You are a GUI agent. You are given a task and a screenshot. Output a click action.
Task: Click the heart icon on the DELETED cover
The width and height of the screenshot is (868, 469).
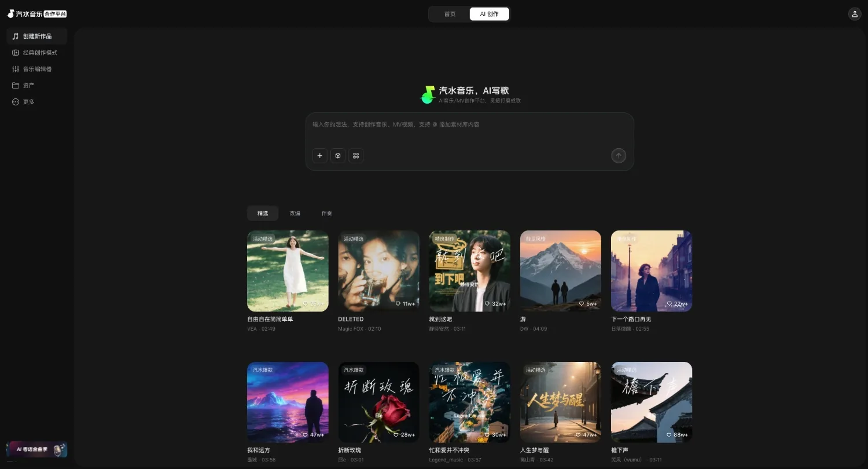click(x=398, y=303)
